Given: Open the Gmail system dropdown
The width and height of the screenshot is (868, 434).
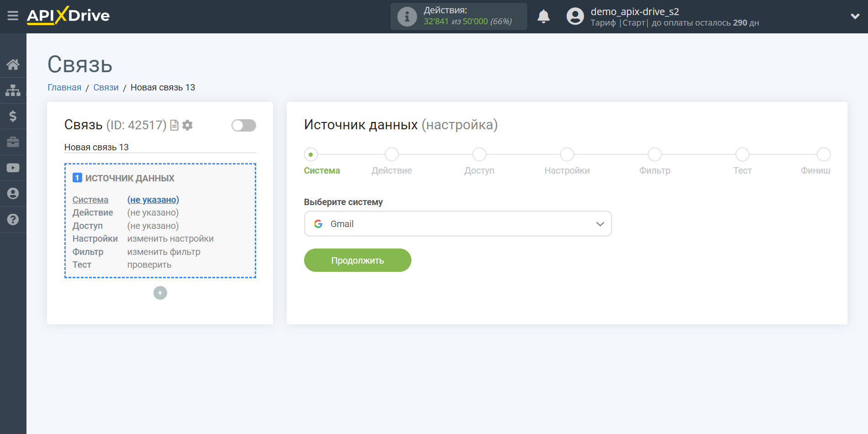Looking at the screenshot, I should click(x=458, y=224).
